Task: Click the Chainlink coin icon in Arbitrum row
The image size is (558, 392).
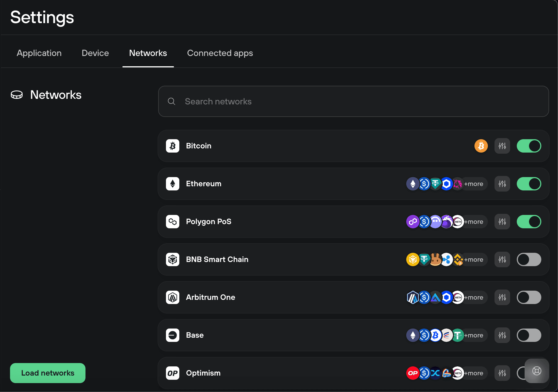Action: pos(446,297)
